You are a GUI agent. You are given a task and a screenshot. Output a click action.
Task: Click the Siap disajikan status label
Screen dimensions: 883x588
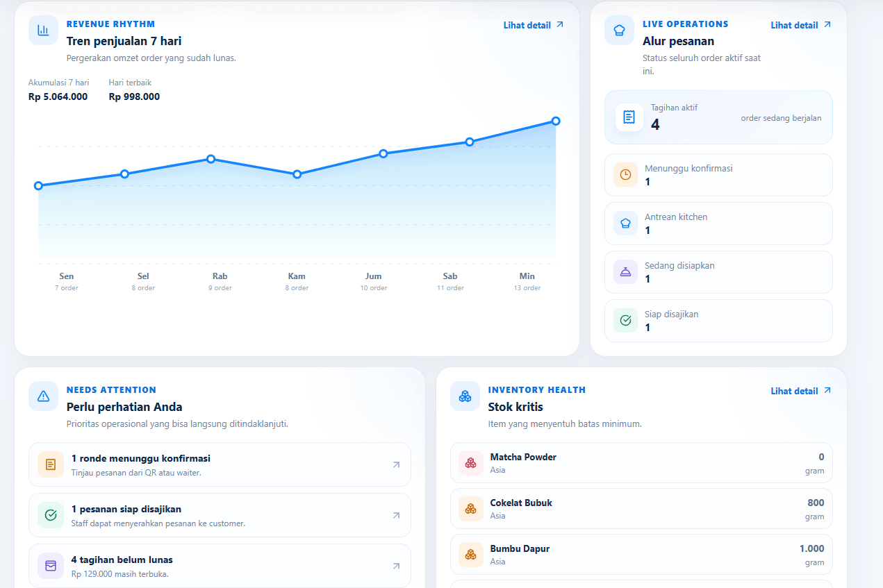point(672,314)
